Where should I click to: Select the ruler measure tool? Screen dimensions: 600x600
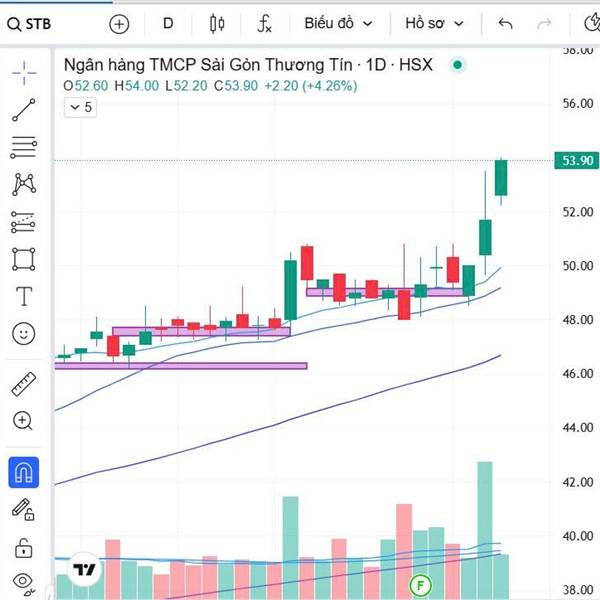coord(24,384)
